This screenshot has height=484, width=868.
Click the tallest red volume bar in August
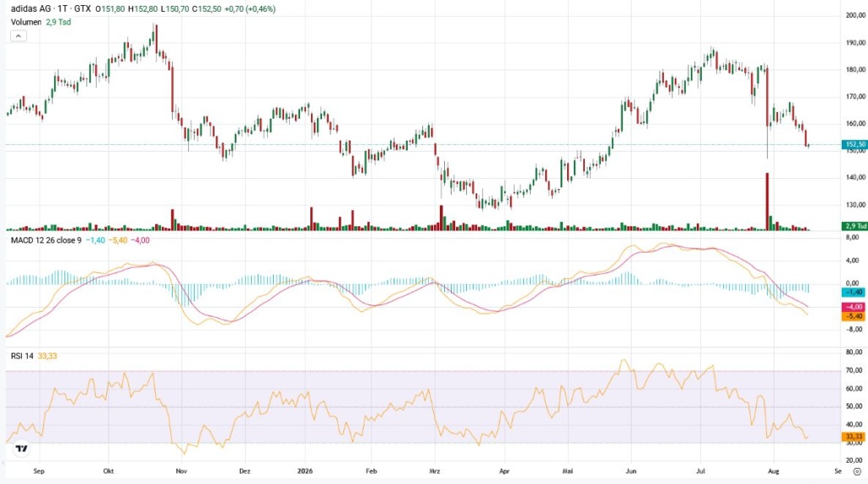coord(767,202)
